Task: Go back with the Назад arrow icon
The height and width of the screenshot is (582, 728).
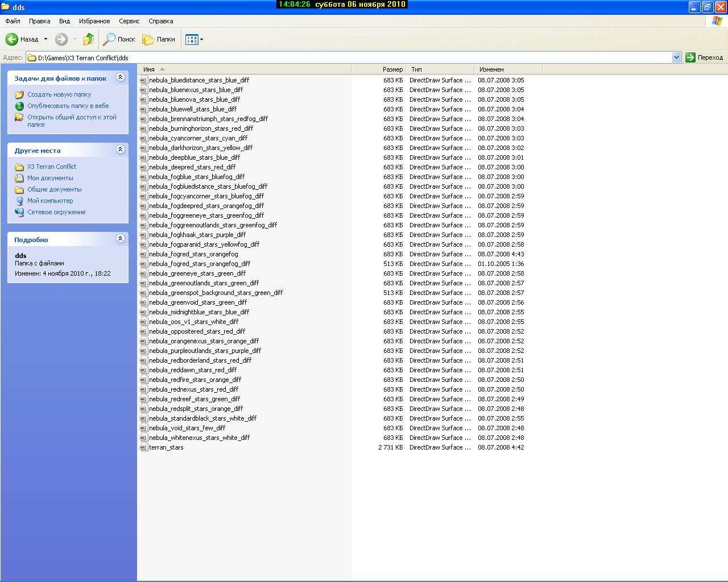Action: pos(12,39)
